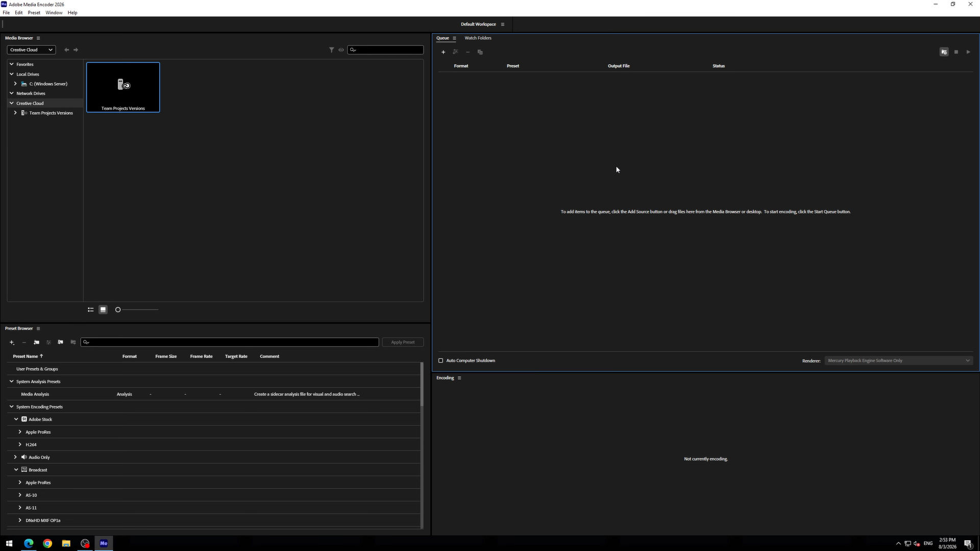Click the Add Output icon in Queue
Image resolution: width=980 pixels, height=551 pixels.
pos(455,52)
